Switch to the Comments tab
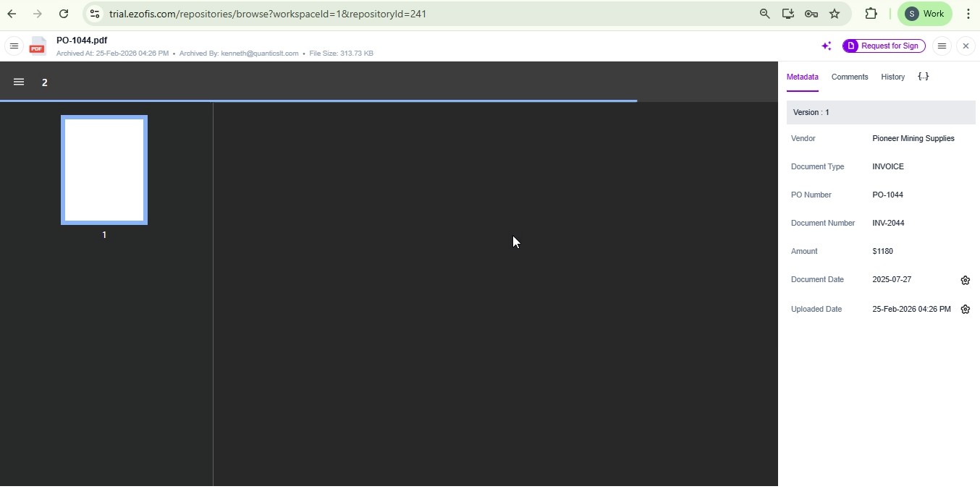Screen dimensions: 980x489 click(x=849, y=77)
